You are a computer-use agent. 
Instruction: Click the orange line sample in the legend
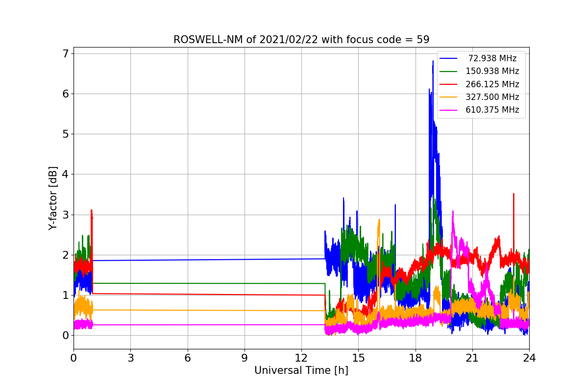pos(448,97)
